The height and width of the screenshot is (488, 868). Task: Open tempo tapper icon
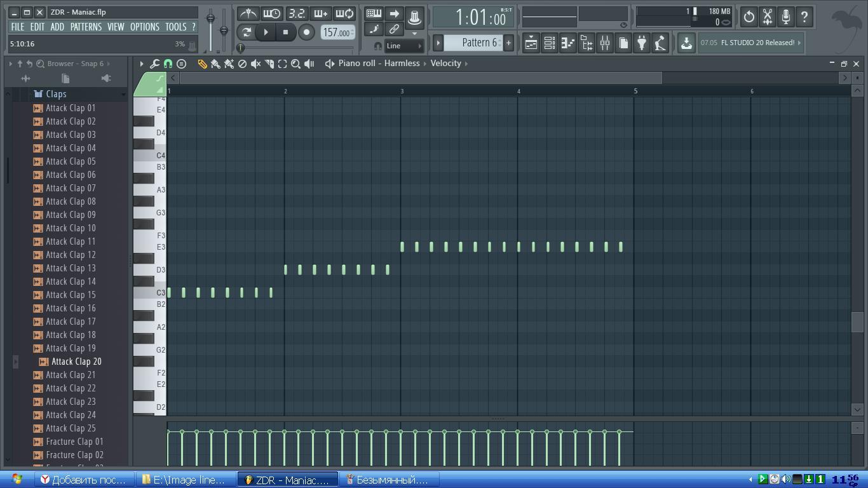pyautogui.click(x=660, y=43)
